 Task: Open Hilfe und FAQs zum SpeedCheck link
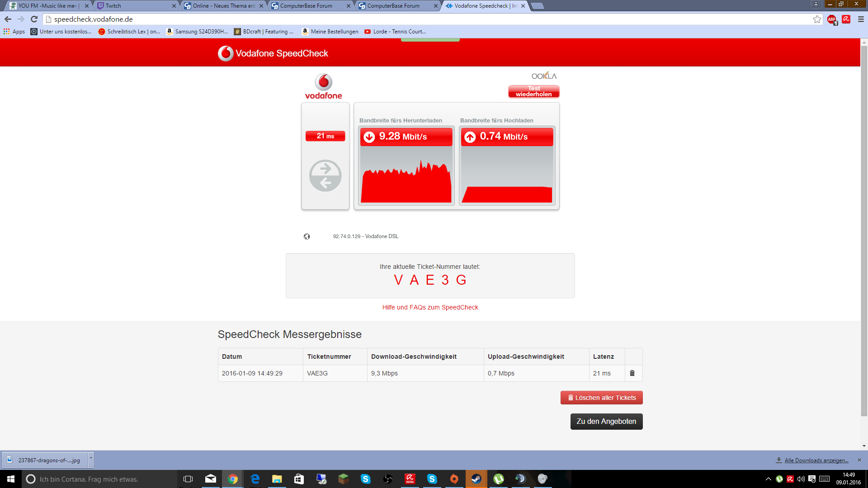[x=430, y=307]
